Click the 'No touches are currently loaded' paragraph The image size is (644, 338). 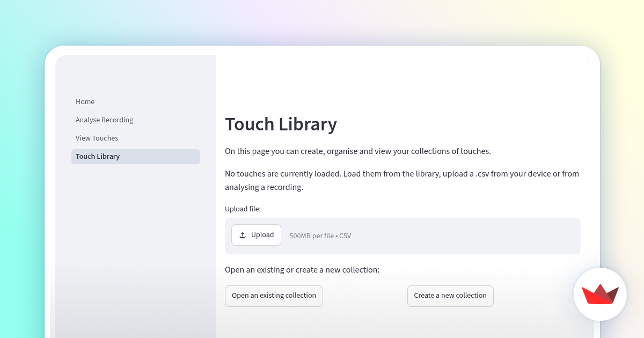tap(402, 180)
